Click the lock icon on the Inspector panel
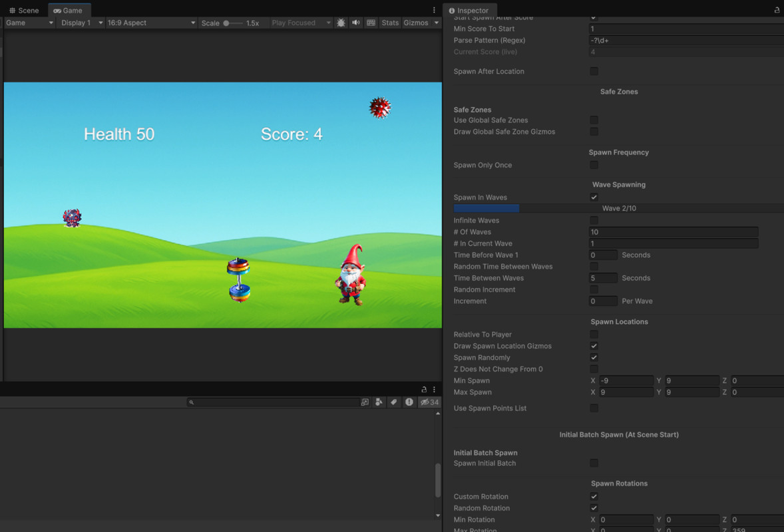 point(777,11)
